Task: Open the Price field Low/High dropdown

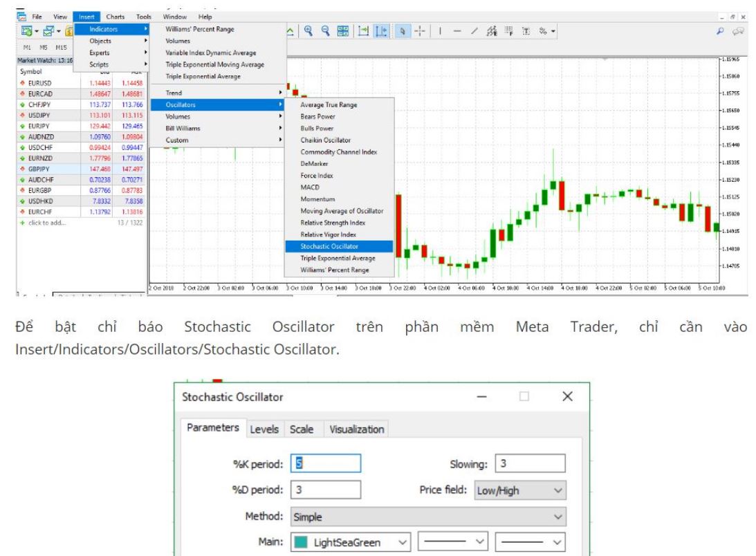Action: tap(520, 490)
